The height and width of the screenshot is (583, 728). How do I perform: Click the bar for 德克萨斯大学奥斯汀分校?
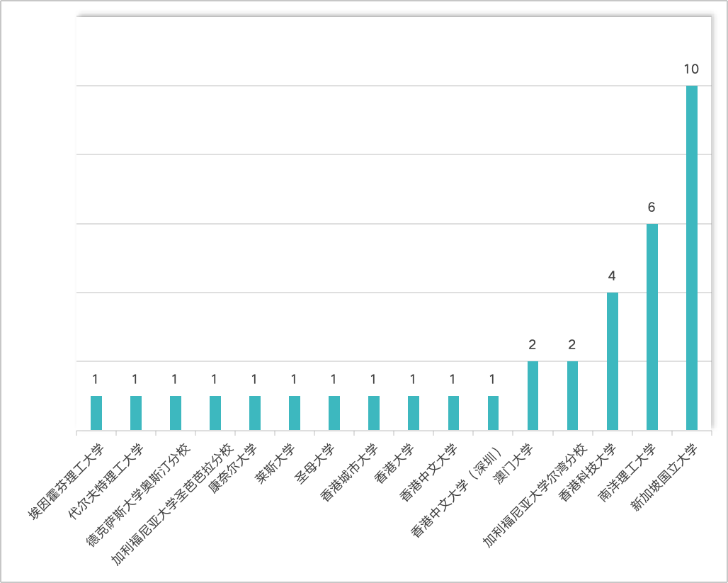point(176,413)
